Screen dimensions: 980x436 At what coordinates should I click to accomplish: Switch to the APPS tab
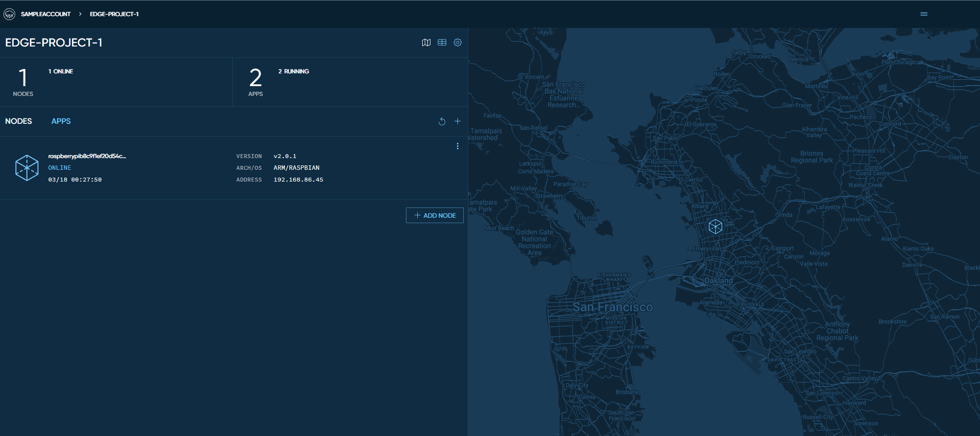tap(61, 121)
